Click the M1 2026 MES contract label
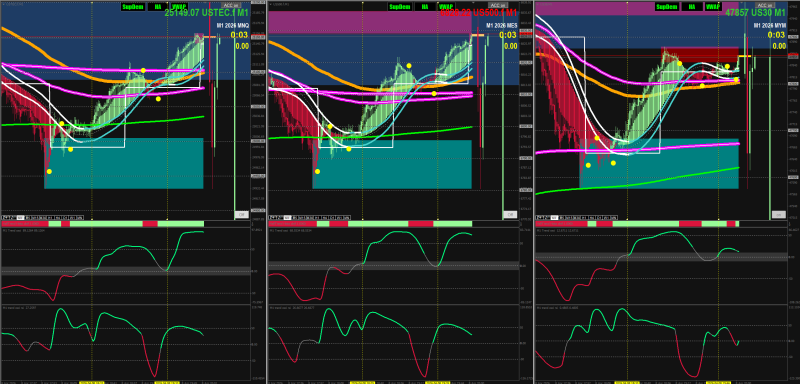 pyautogui.click(x=502, y=25)
